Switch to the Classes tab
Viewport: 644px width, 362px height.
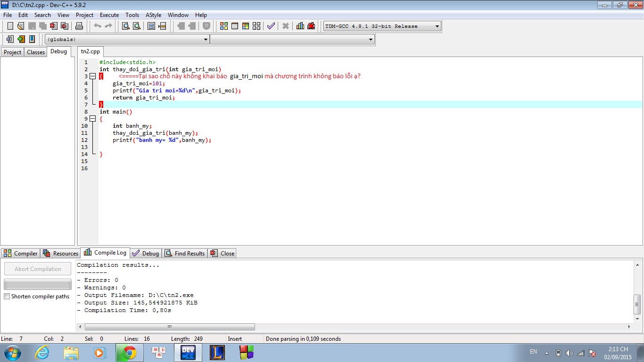click(x=36, y=52)
